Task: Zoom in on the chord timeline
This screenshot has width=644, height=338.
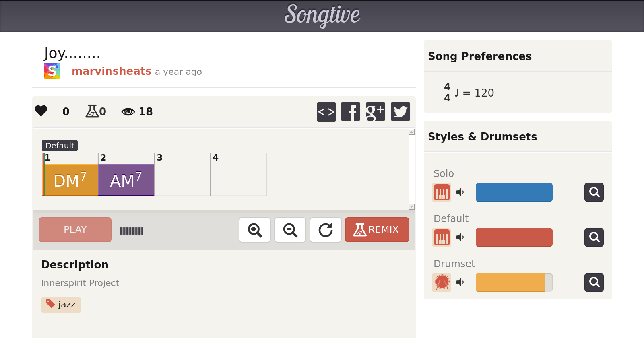Action: coord(255,230)
